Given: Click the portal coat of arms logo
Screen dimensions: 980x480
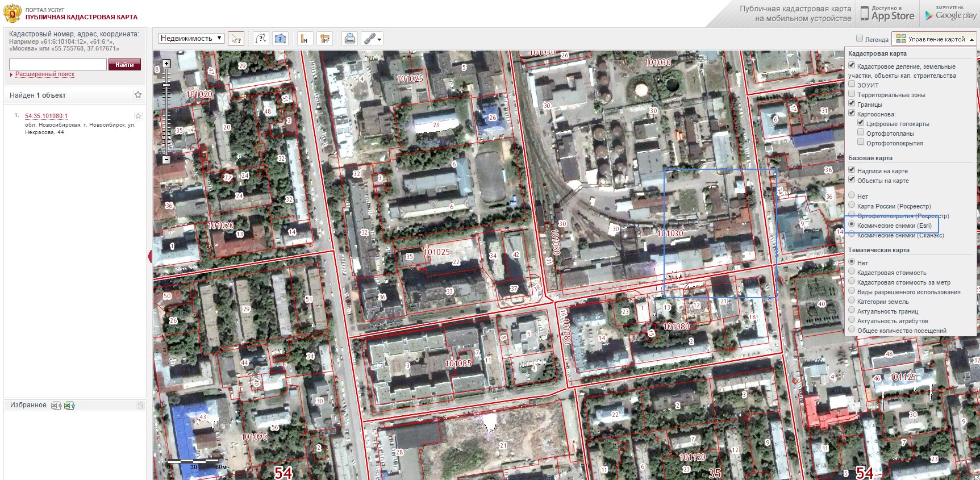Looking at the screenshot, I should point(12,13).
